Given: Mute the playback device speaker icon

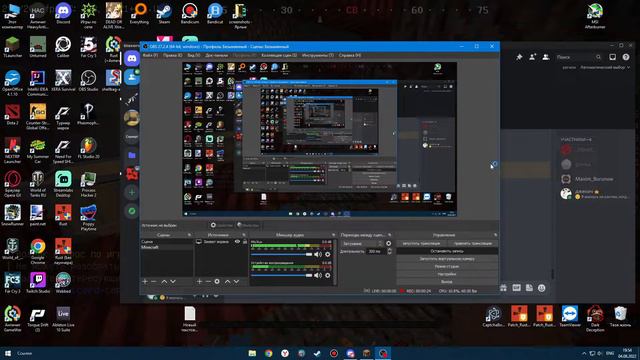Looking at the screenshot, I should point(318,275).
